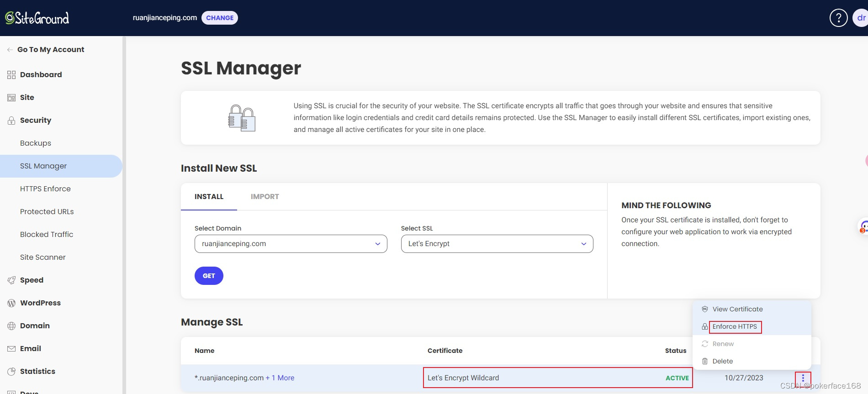Click the CHANGE site button
Image resolution: width=868 pixels, height=394 pixels.
pos(220,18)
